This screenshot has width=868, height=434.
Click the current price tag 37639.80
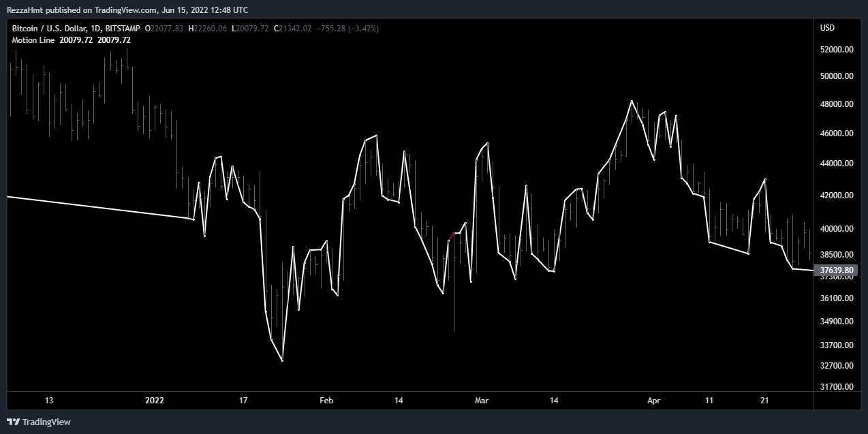coord(838,270)
